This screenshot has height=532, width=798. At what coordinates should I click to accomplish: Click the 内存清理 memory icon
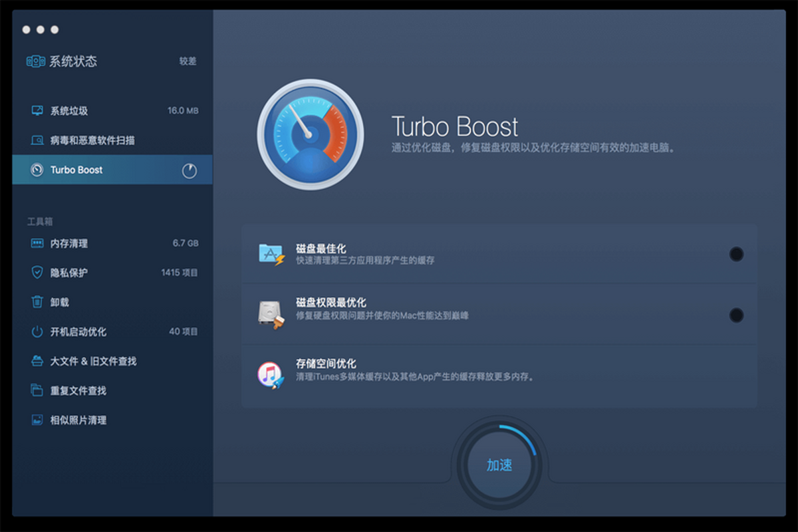37,243
